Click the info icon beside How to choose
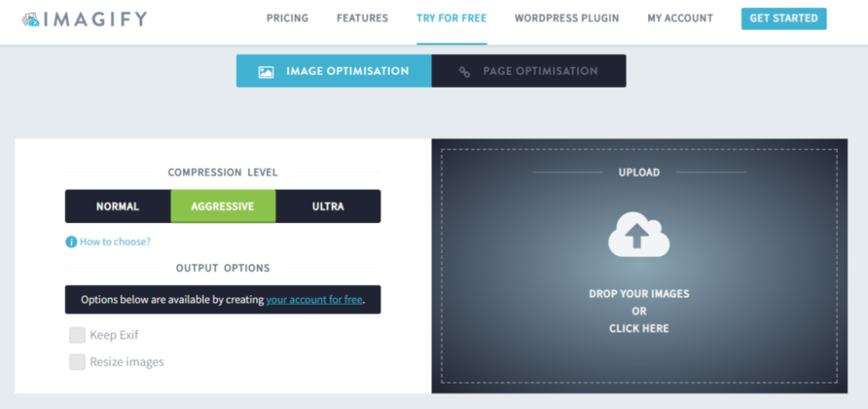 click(x=71, y=242)
